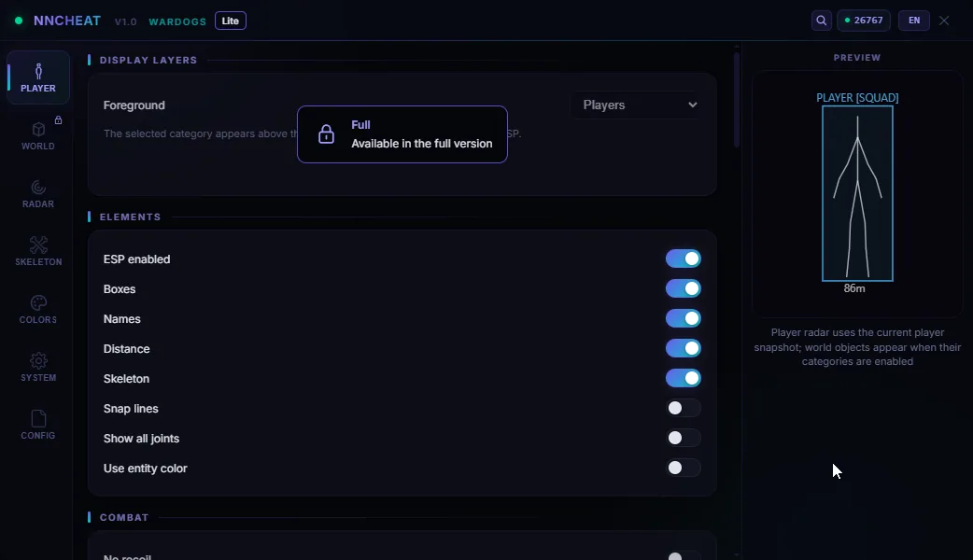Open the Player section in sidebar
Screen dimensions: 973x560
(x=38, y=77)
